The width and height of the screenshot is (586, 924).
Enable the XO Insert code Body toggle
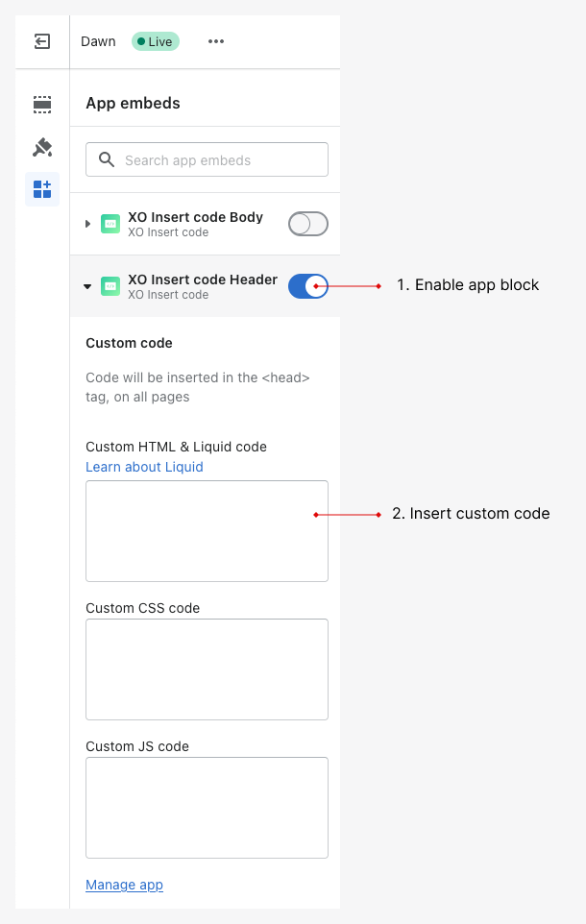click(x=307, y=224)
